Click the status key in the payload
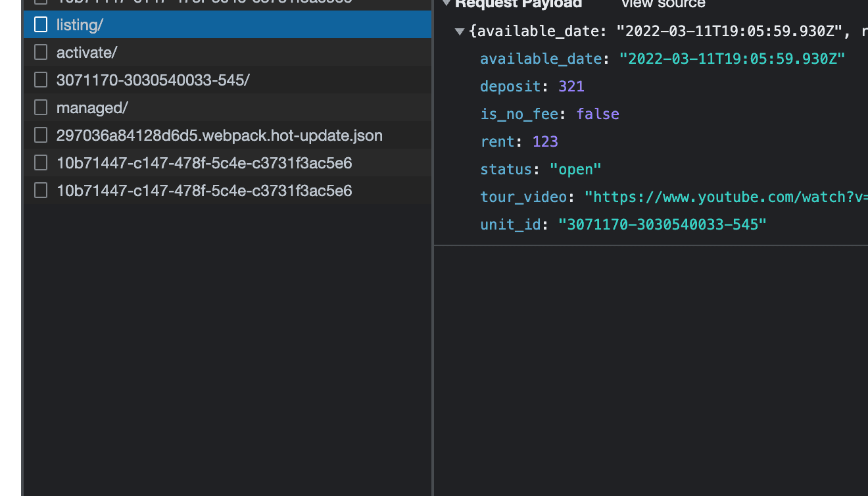Image resolution: width=868 pixels, height=496 pixels. pyautogui.click(x=506, y=169)
